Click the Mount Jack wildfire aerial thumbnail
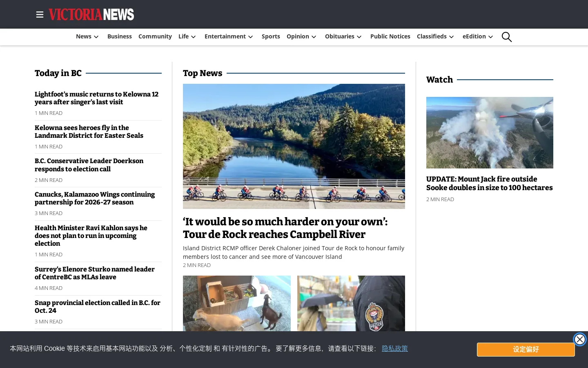 (x=490, y=132)
